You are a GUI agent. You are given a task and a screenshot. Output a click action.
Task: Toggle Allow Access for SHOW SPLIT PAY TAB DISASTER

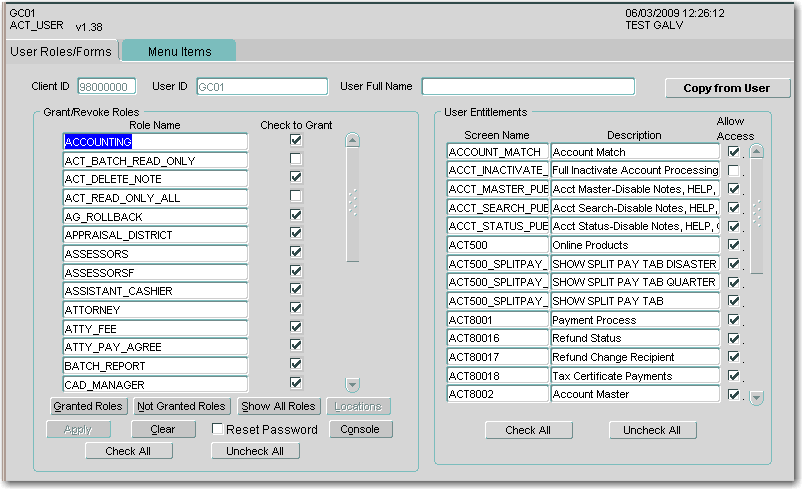click(734, 264)
